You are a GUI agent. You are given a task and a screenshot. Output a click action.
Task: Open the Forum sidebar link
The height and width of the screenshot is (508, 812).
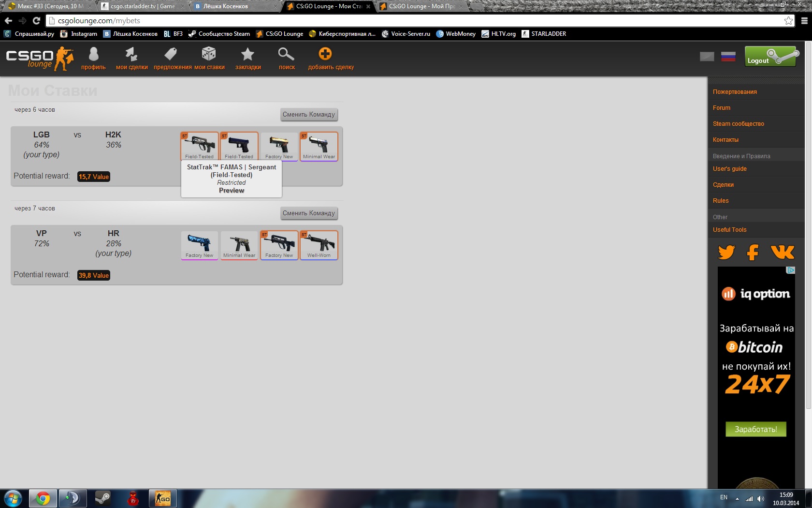pyautogui.click(x=722, y=108)
